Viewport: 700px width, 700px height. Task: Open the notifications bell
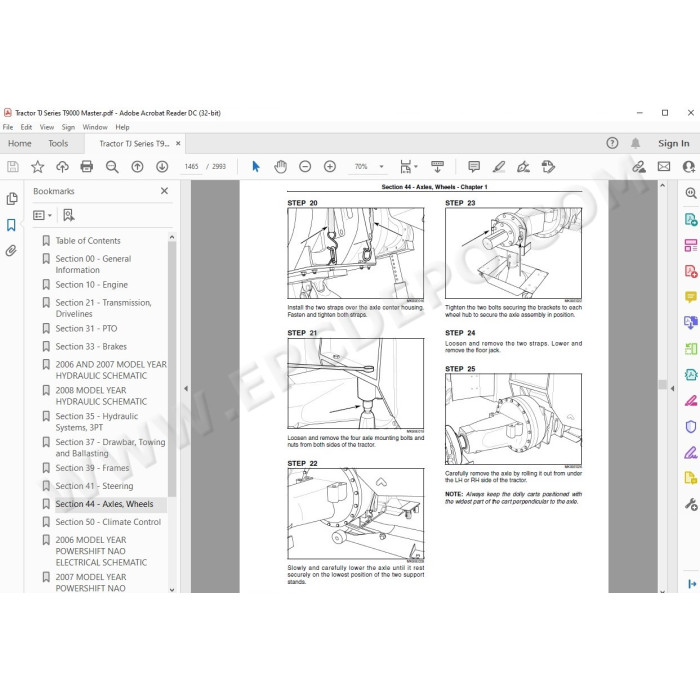635,143
